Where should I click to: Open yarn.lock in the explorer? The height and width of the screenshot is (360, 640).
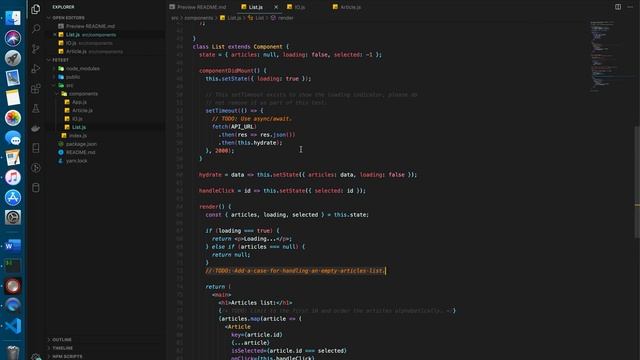tap(76, 161)
